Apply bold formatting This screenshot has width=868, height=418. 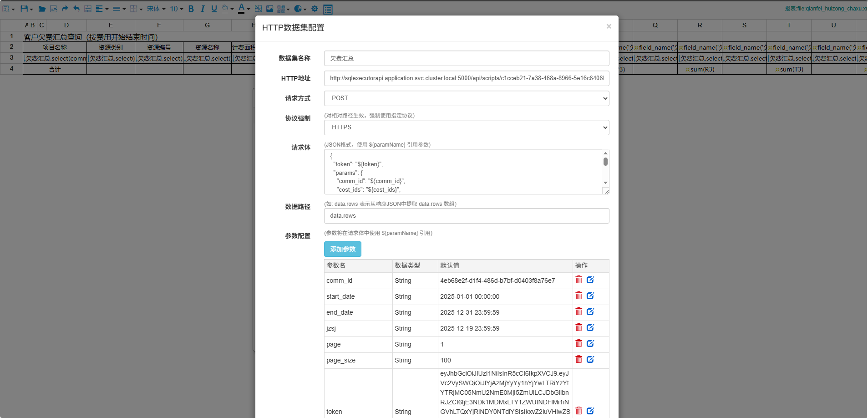click(x=191, y=9)
